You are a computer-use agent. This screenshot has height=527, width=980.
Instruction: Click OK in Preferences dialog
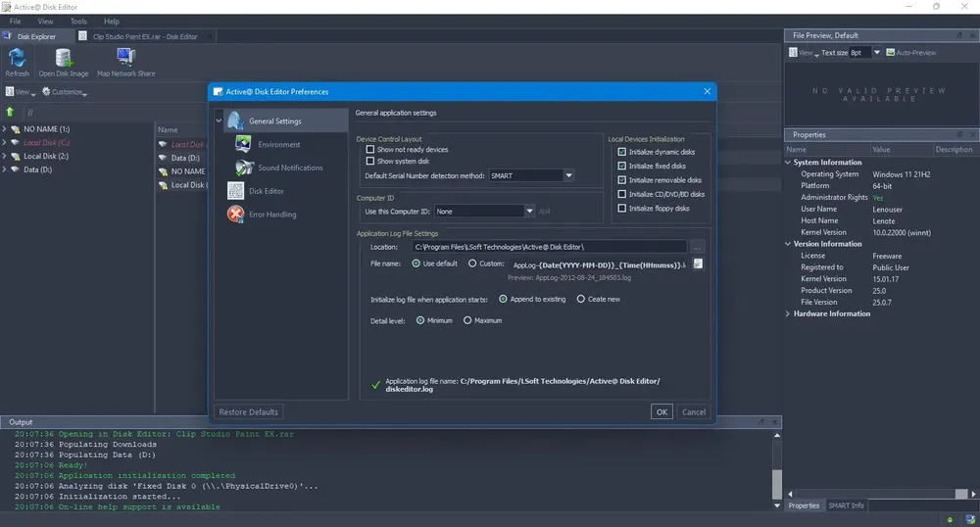pyautogui.click(x=661, y=412)
